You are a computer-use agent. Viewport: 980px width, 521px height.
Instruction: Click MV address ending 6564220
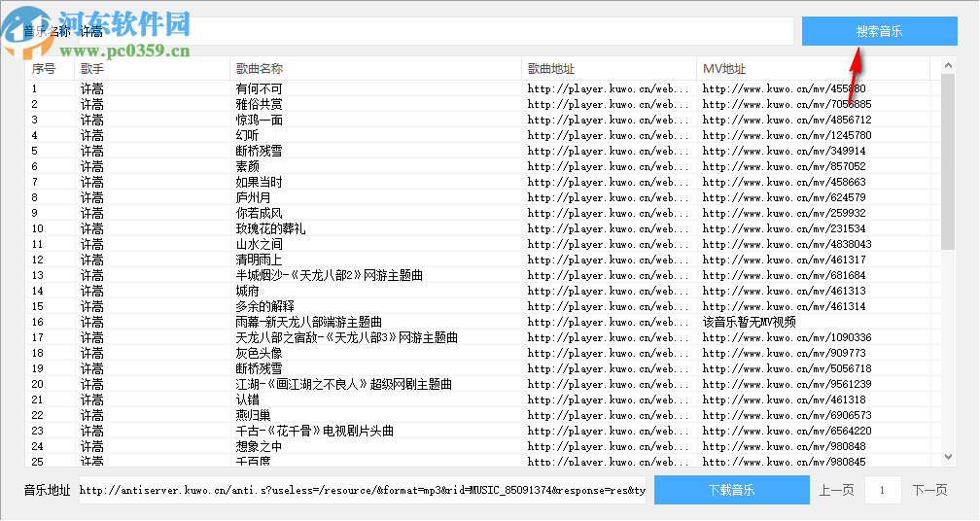[787, 431]
